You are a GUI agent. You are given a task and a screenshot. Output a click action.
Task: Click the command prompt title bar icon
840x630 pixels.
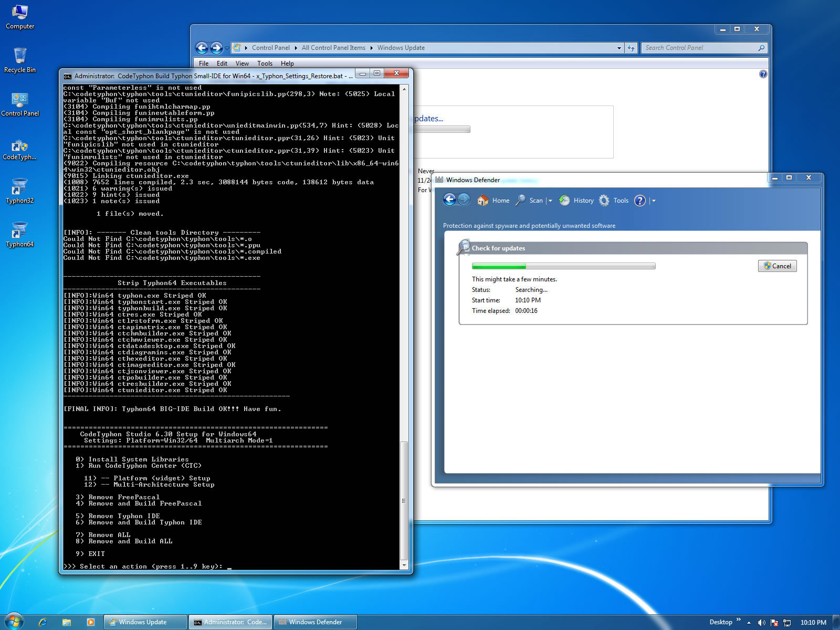pos(67,76)
